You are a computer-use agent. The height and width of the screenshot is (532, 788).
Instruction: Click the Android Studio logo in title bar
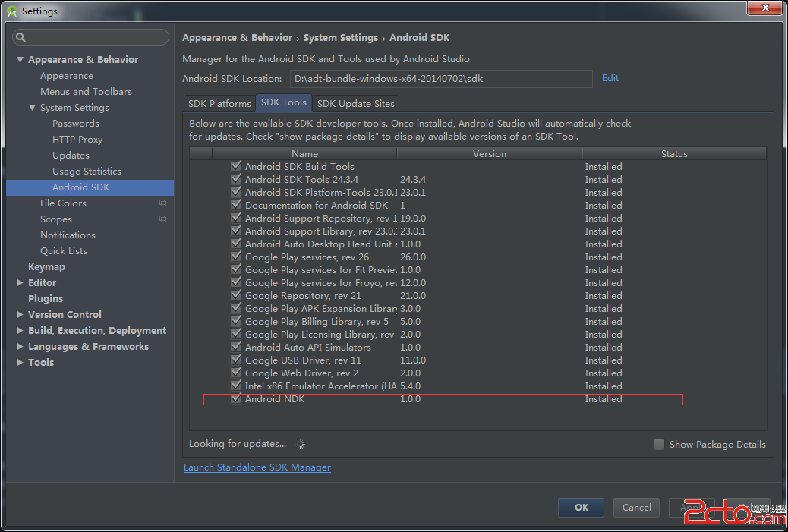coord(12,11)
